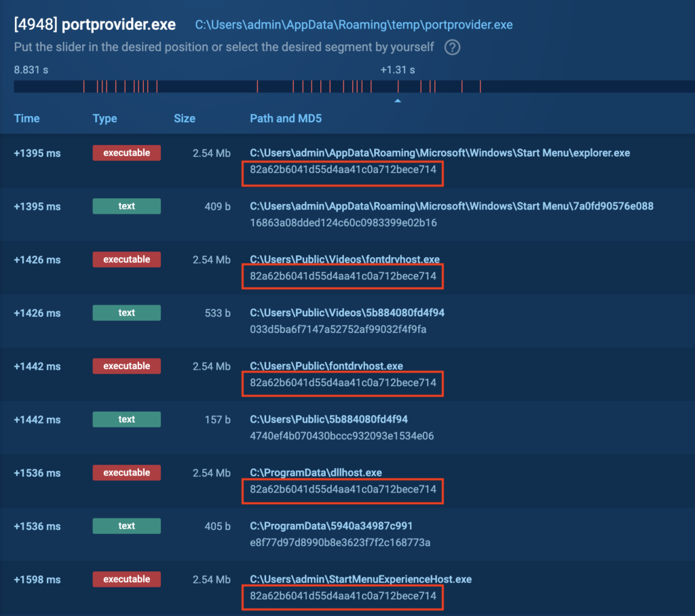This screenshot has height=616, width=695.
Task: Select the ProgramData\5940a34987c991 text file
Action: (x=331, y=526)
